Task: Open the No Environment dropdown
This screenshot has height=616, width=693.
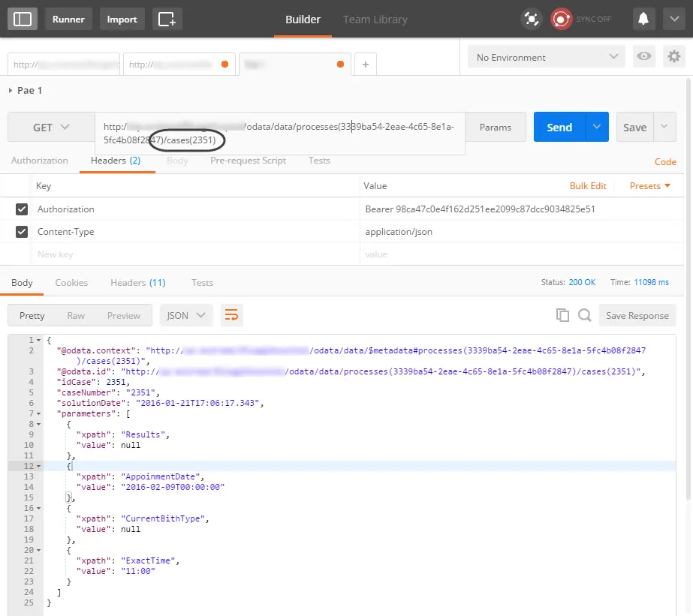Action: coord(547,57)
